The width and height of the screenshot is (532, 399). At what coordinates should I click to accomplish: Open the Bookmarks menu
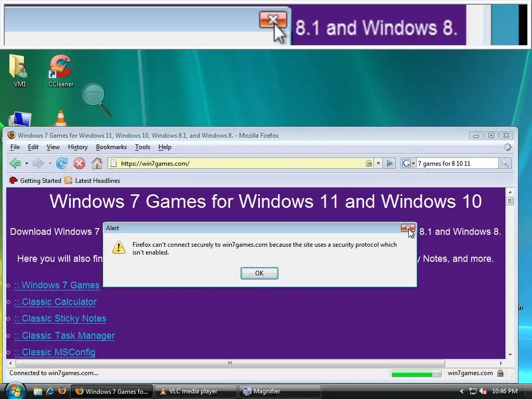111,147
